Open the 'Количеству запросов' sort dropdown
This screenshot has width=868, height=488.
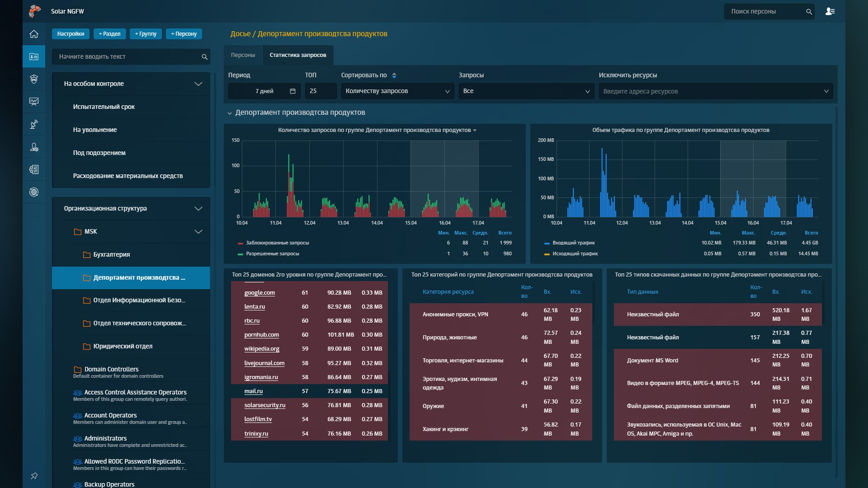tap(397, 91)
